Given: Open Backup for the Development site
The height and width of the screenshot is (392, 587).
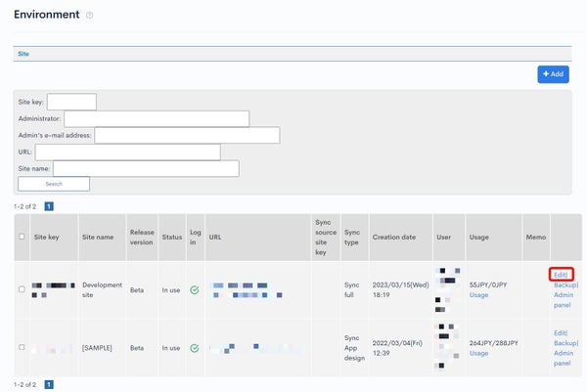Looking at the screenshot, I should [566, 285].
